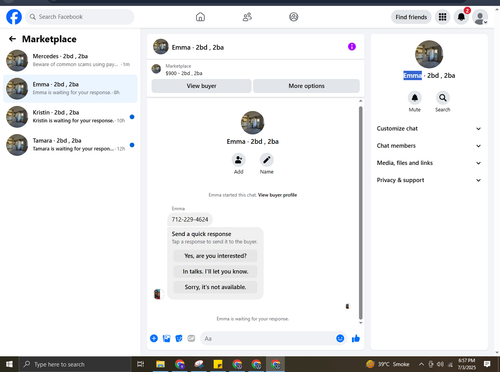500x372 pixels.
Task: Open the Mercedes - 2bd, 2ba conversation
Action: tap(70, 60)
